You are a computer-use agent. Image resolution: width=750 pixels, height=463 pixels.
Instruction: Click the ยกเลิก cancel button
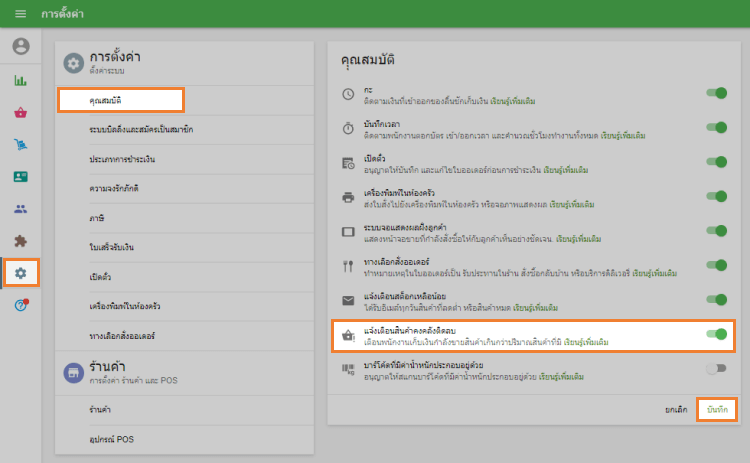coord(678,410)
